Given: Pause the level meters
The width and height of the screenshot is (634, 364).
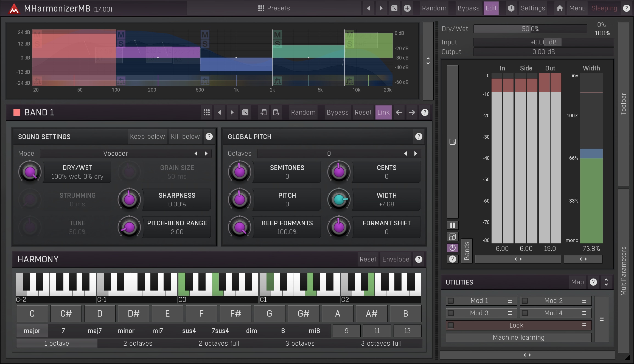Looking at the screenshot, I should 452,225.
